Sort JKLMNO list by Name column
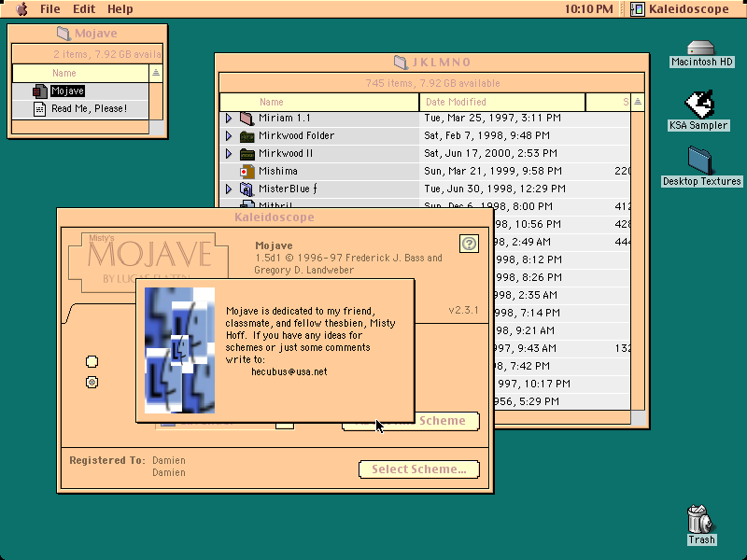The height and width of the screenshot is (560, 747). coord(319,102)
